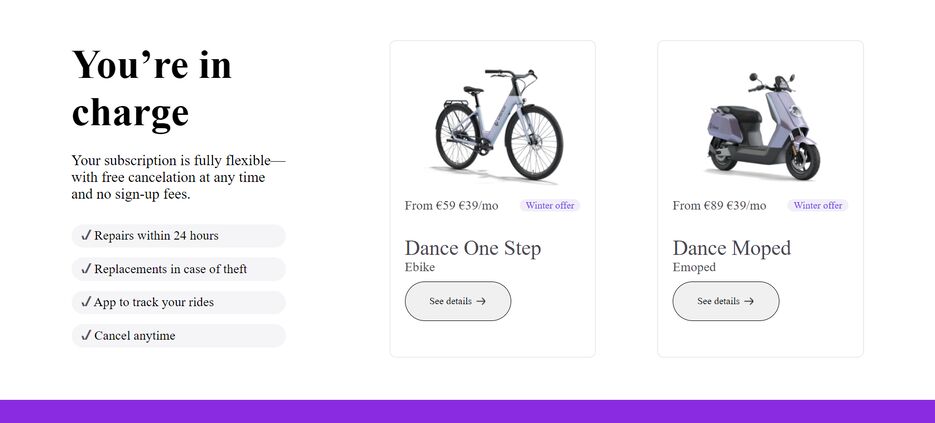Click the moped price From €89 €39/mo
935x423 pixels.
point(719,206)
